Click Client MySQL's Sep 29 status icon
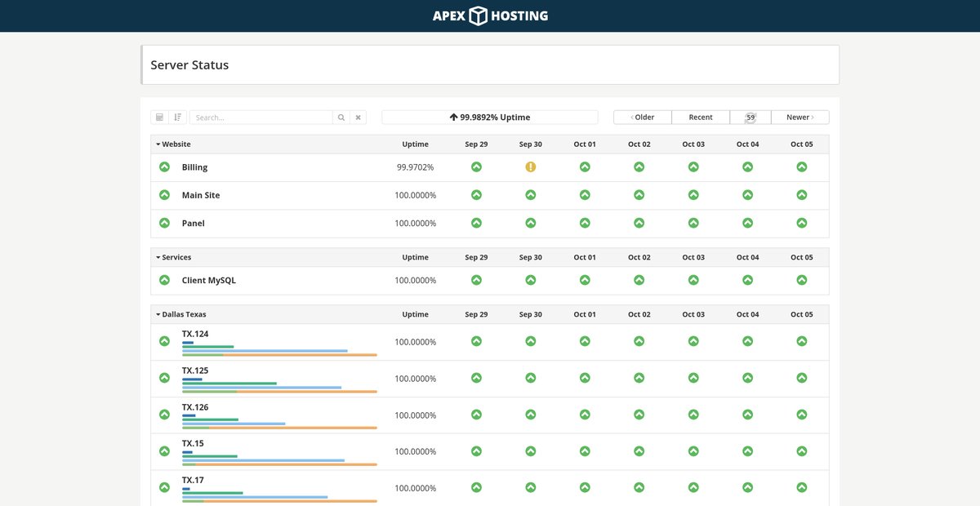980x506 pixels. click(476, 280)
